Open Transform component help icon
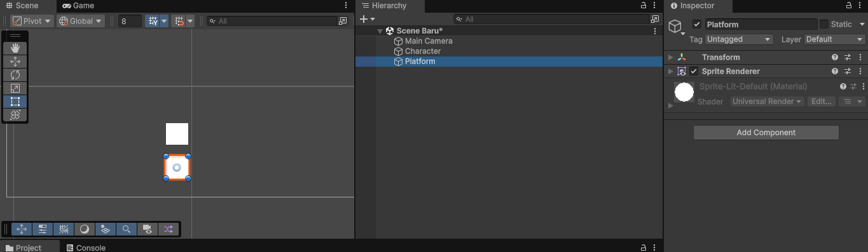 (x=835, y=57)
